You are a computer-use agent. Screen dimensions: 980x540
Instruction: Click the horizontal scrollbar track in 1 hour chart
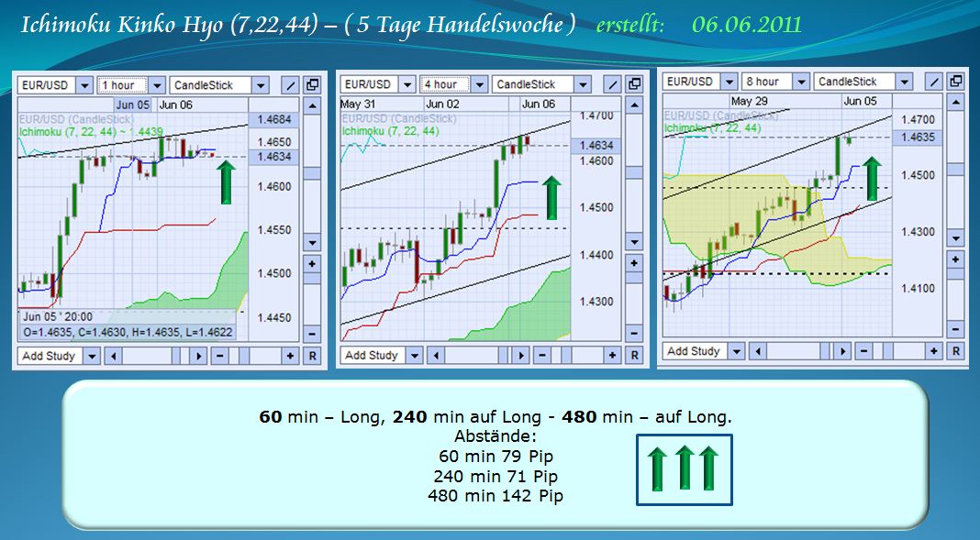156,357
